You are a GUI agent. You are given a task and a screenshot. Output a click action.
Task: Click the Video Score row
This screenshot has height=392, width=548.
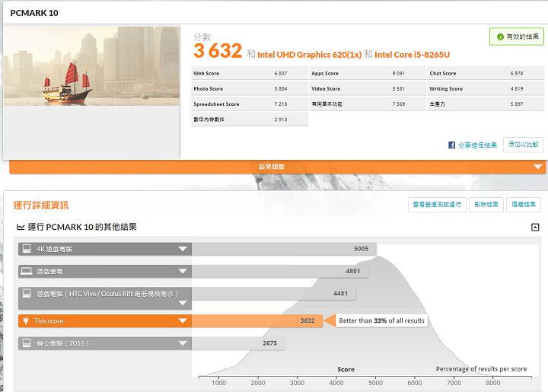pyautogui.click(x=367, y=89)
